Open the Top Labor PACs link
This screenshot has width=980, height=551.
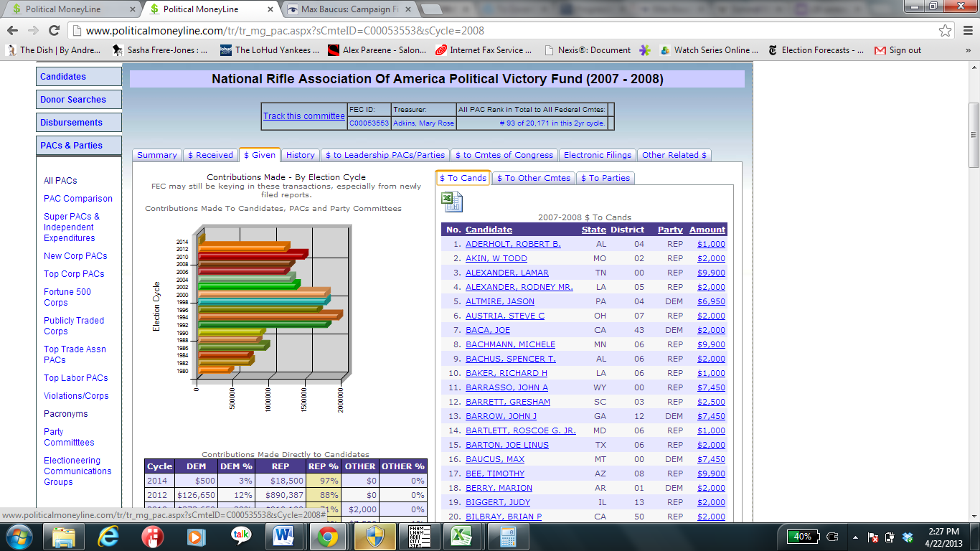76,378
